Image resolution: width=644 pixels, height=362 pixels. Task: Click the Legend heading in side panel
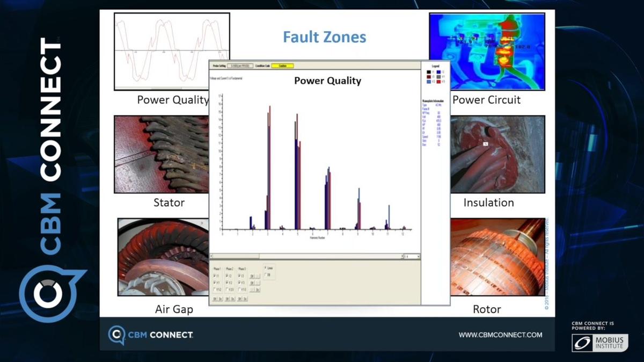tap(436, 66)
